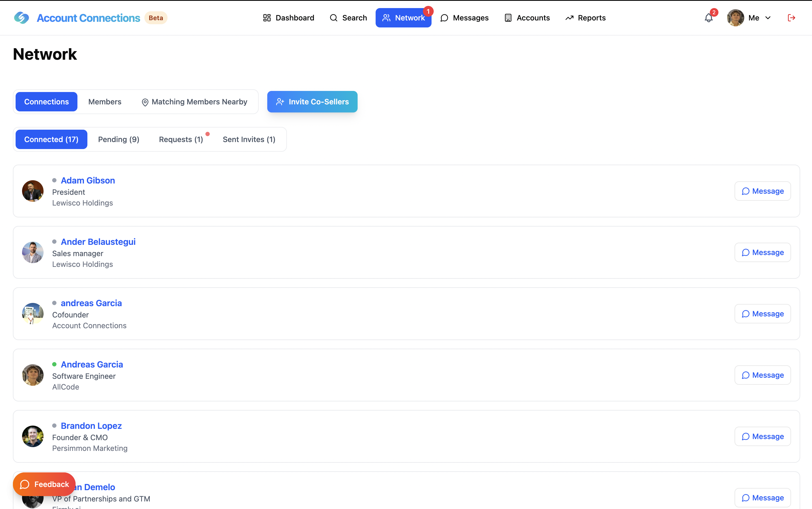The width and height of the screenshot is (812, 509).
Task: Select Matching Members Nearby tab
Action: (194, 102)
